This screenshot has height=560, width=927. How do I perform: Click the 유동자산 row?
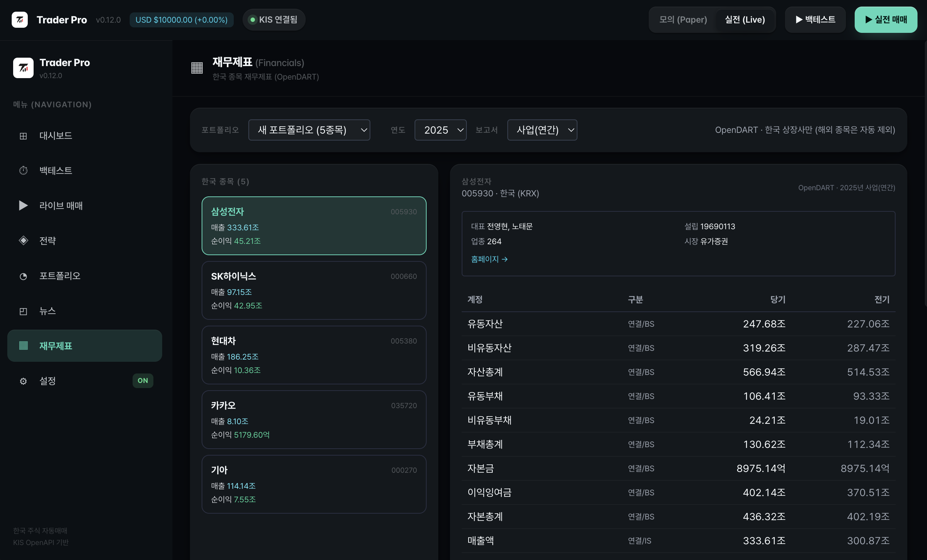point(678,324)
